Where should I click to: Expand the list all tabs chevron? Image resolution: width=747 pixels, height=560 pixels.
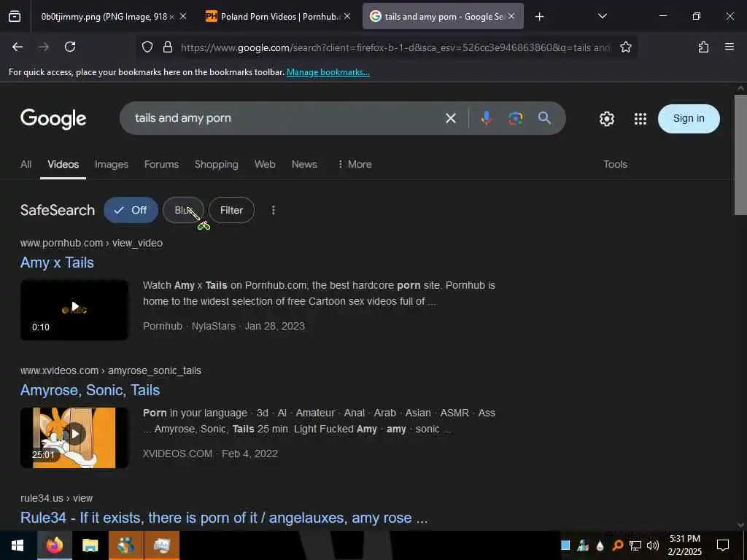(602, 16)
